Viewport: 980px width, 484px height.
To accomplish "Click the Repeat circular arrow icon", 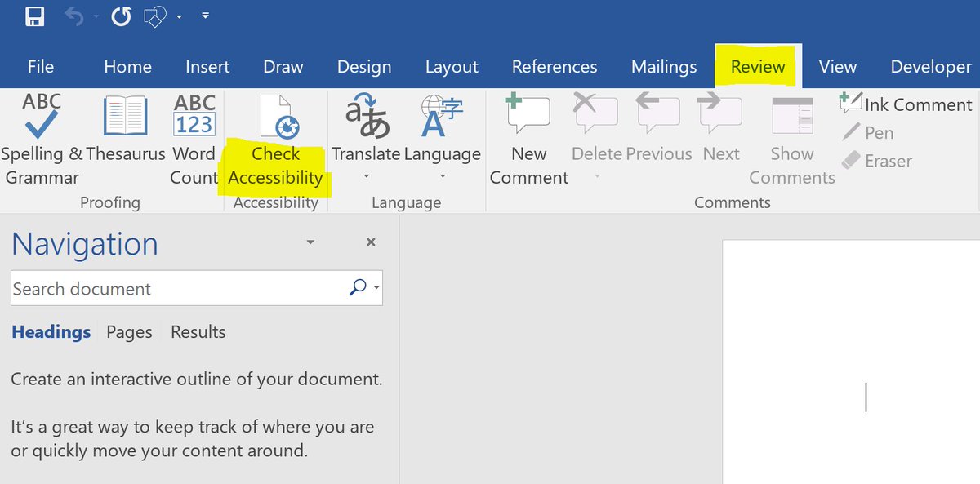I will tap(122, 16).
